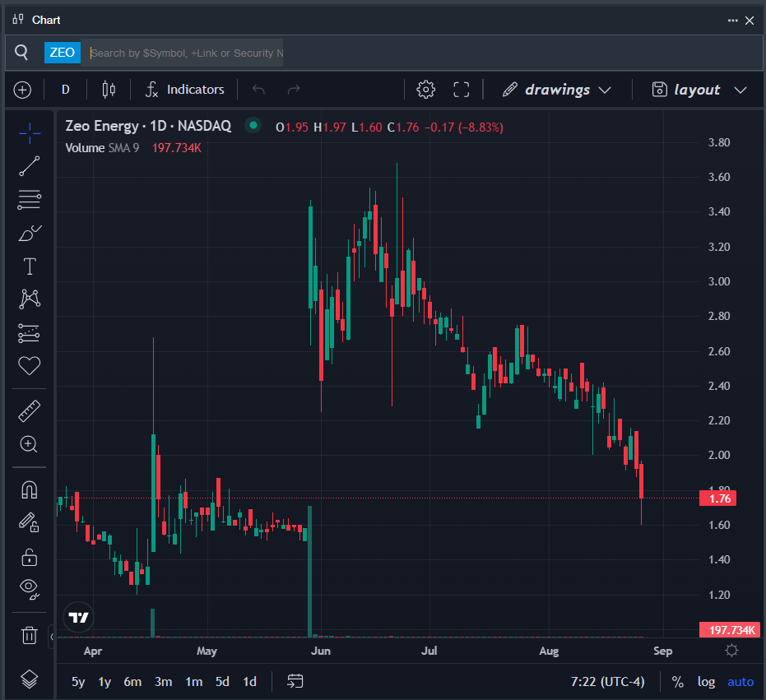Select the 5d time range
This screenshot has width=766, height=700.
222,681
